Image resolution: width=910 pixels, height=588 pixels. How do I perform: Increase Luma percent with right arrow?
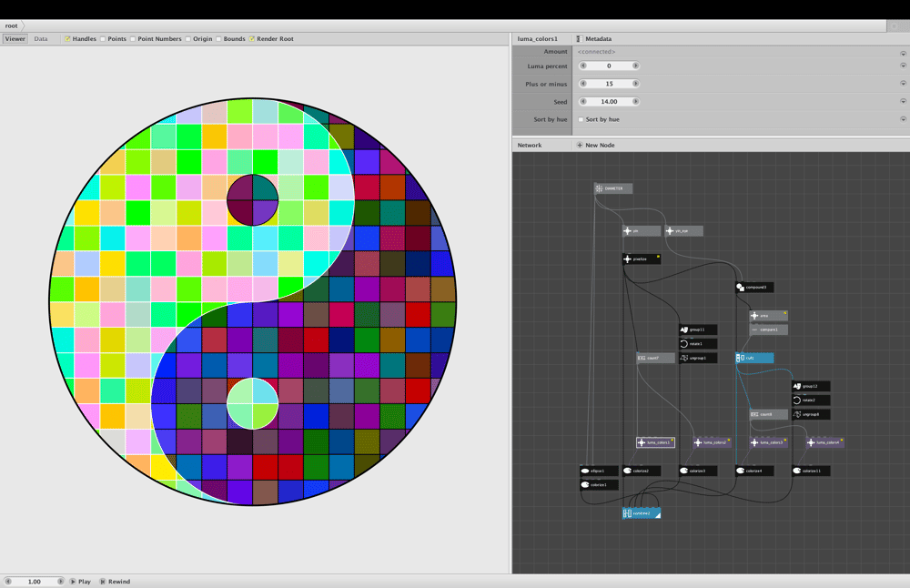click(x=635, y=66)
